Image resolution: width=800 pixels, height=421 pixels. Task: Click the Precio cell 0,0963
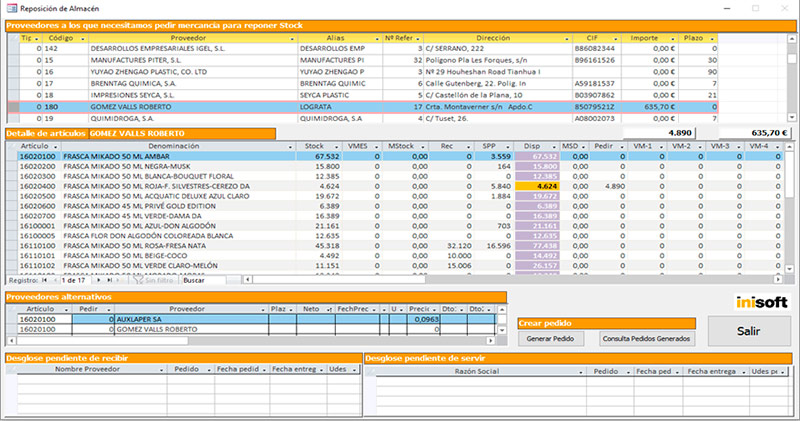pyautogui.click(x=423, y=319)
